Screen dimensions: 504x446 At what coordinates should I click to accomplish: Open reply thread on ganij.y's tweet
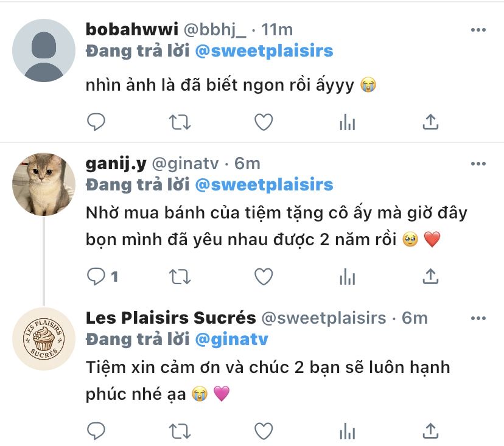coord(97,277)
